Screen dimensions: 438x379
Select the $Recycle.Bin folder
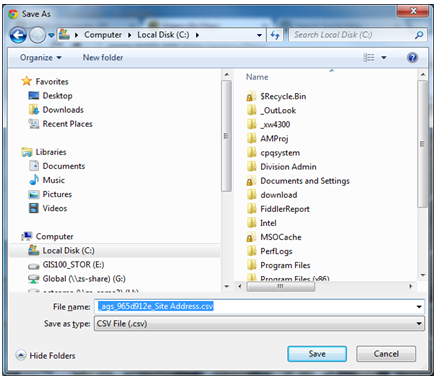click(283, 97)
